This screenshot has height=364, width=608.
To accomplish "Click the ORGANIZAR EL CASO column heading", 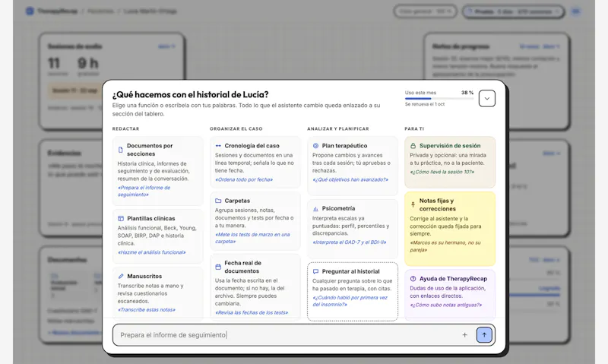I will 236,128.
